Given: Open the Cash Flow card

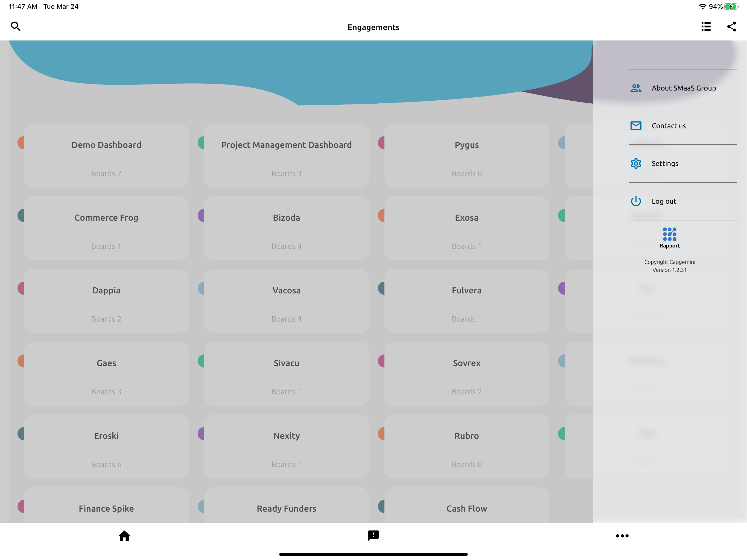Looking at the screenshot, I should click(x=467, y=505).
